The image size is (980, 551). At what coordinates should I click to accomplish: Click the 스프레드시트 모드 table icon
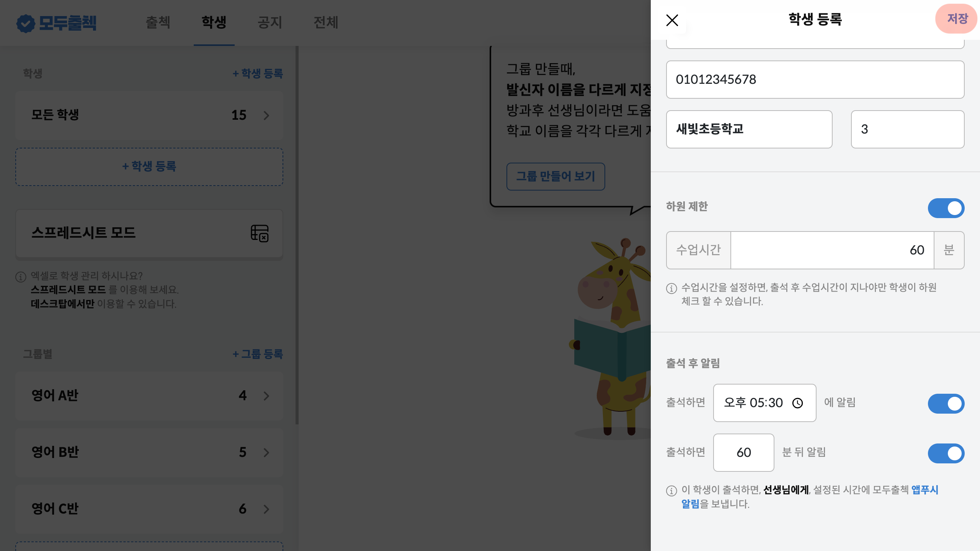pyautogui.click(x=260, y=233)
